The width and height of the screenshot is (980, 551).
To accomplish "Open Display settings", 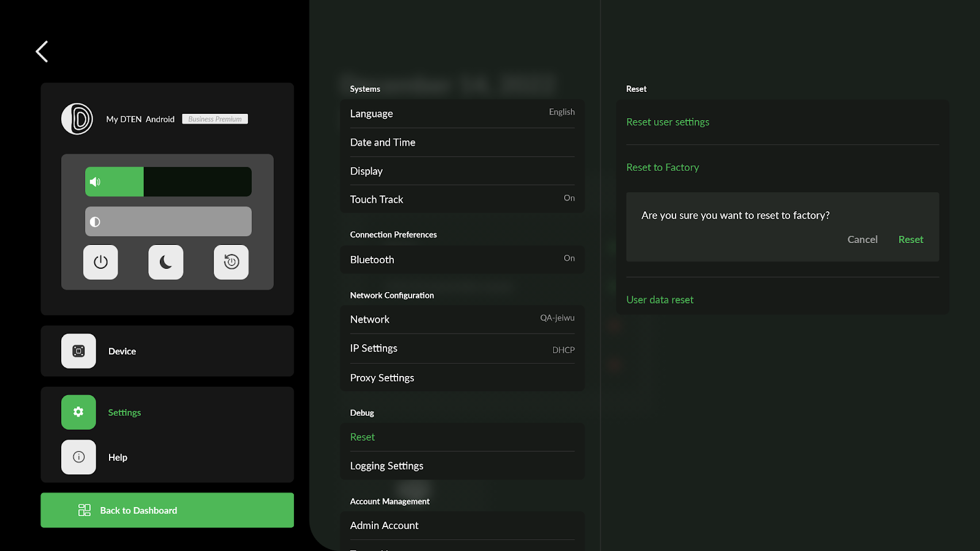I will coord(462,171).
